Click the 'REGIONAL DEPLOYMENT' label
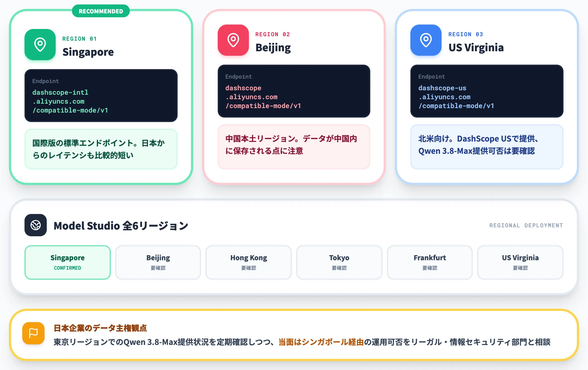The width and height of the screenshot is (588, 370). click(x=526, y=225)
